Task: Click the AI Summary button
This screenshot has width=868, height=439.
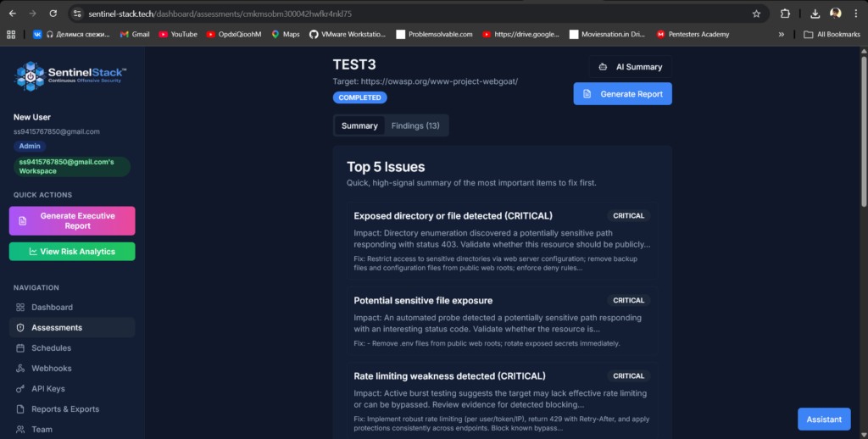Action: tap(631, 67)
